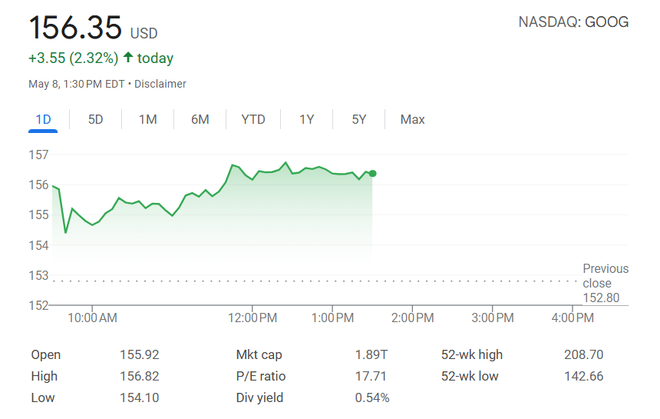Open the 5Y time range tab
Screen dimensions: 660x419
[359, 120]
